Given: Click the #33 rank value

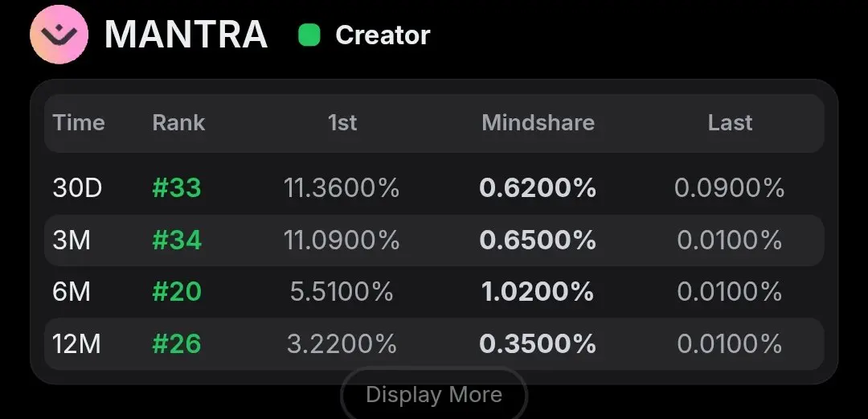Looking at the screenshot, I should [177, 188].
